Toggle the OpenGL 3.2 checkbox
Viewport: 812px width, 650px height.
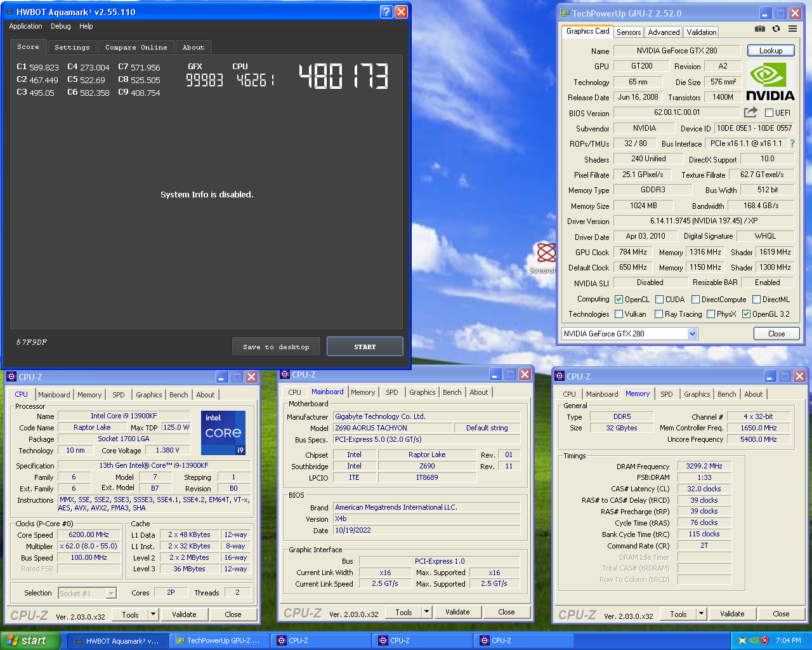click(746, 314)
